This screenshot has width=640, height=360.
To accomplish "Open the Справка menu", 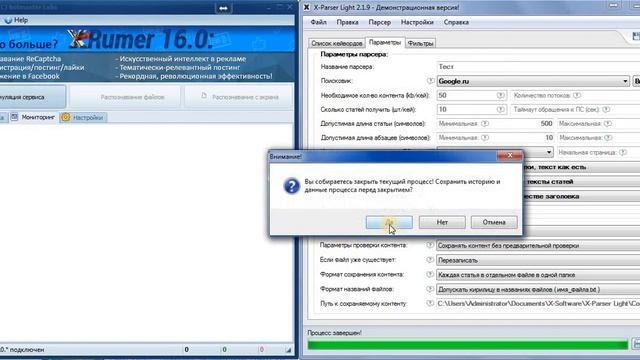I will tap(456, 22).
